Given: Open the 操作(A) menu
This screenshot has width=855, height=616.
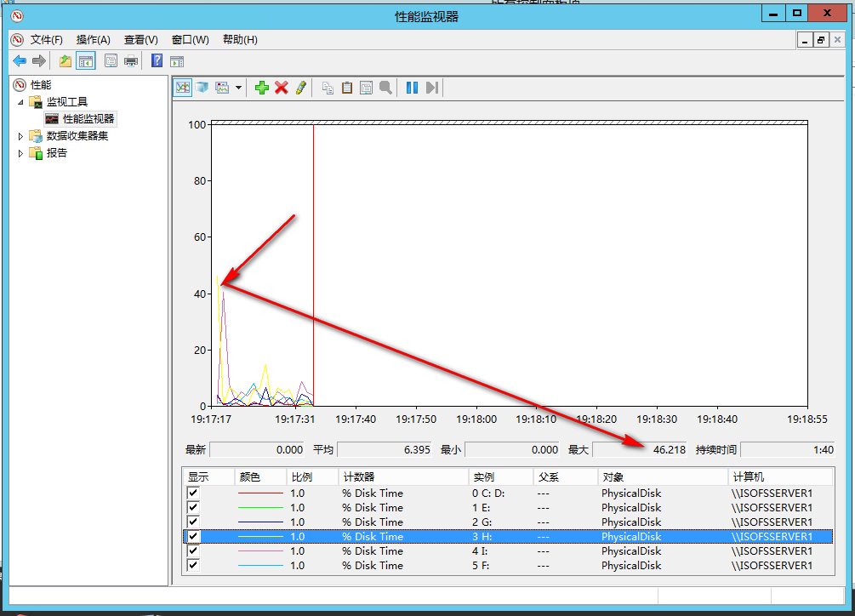Looking at the screenshot, I should pos(94,40).
